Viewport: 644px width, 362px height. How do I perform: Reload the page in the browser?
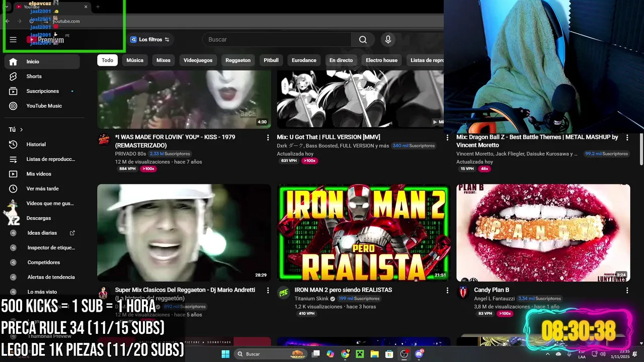32,21
